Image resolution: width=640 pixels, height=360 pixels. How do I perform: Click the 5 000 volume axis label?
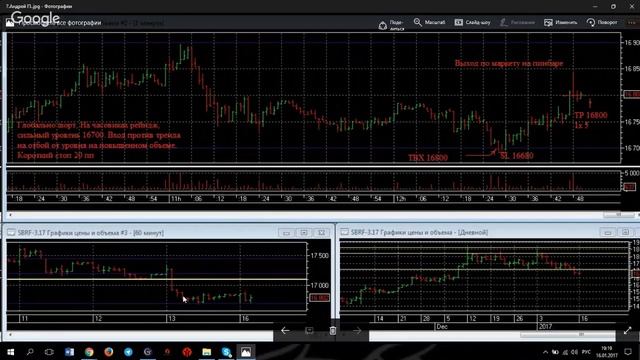pos(631,173)
